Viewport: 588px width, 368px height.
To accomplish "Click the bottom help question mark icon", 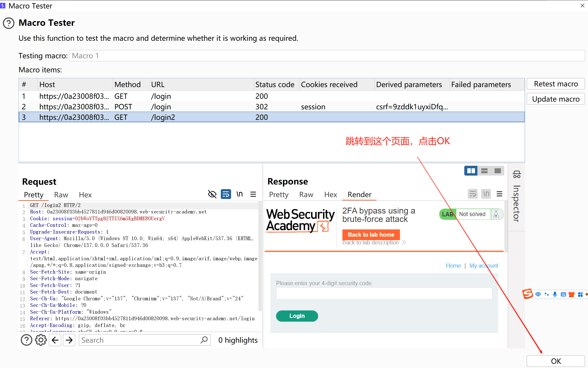I will (26, 340).
